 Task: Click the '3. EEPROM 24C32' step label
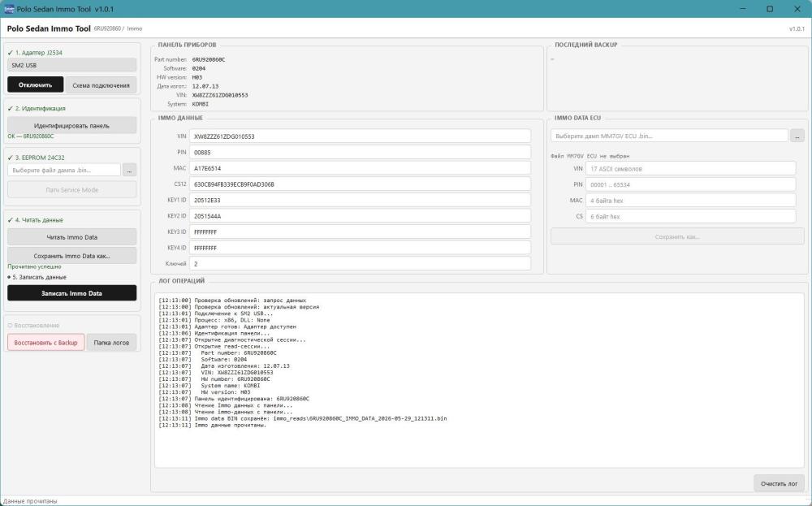tap(39, 158)
